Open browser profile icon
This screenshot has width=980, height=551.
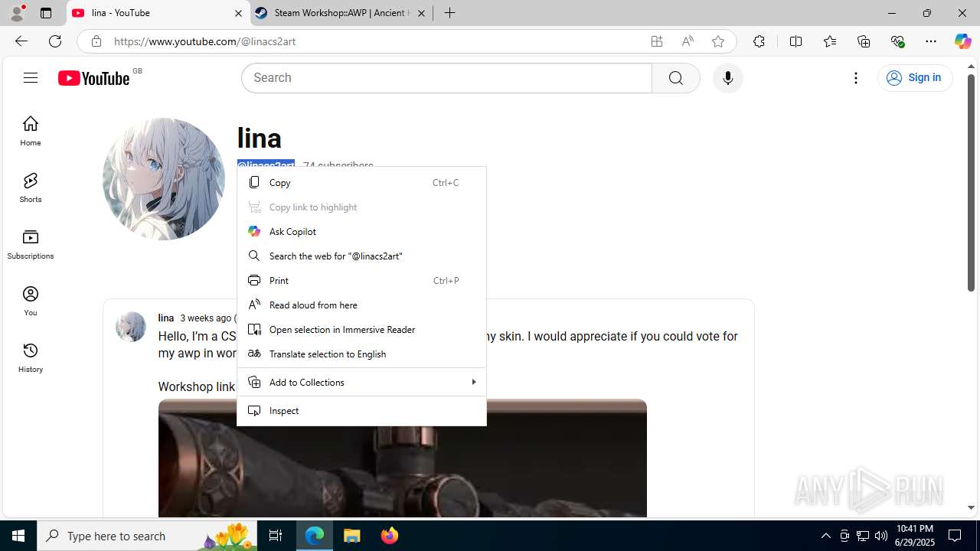[17, 13]
